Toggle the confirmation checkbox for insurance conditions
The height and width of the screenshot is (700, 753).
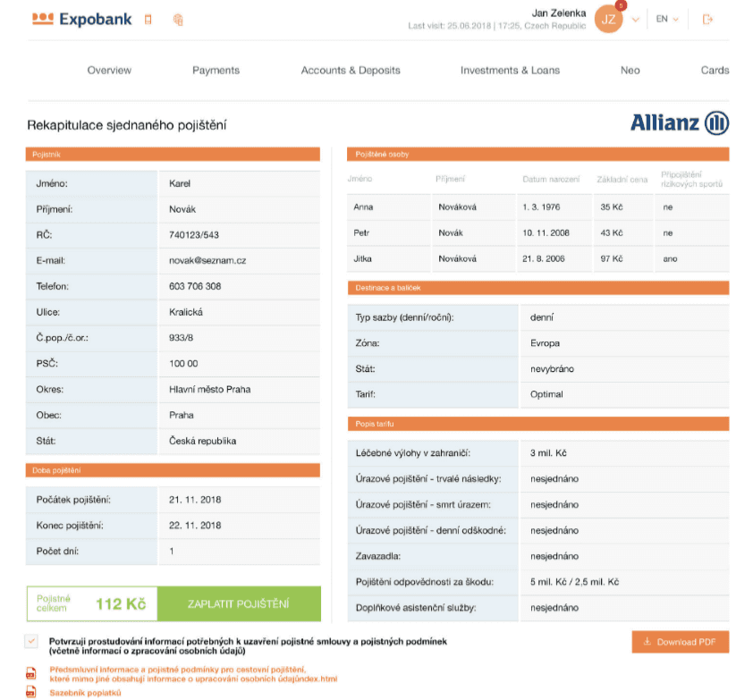31,641
